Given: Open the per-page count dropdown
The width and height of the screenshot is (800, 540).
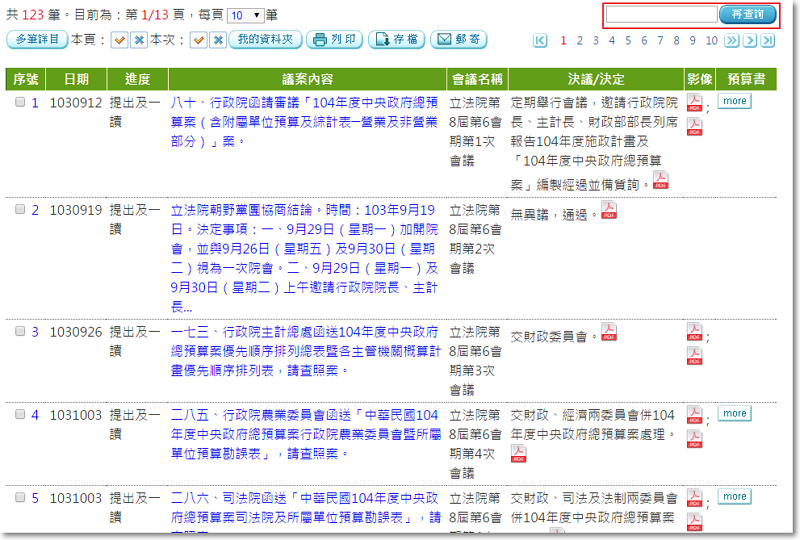Looking at the screenshot, I should (x=244, y=16).
